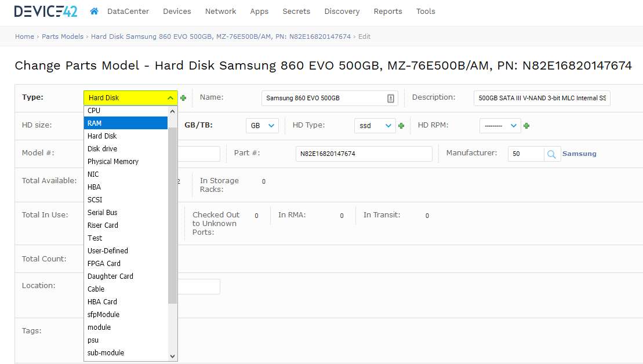Open the Apps menu
This screenshot has height=364, width=643.
pyautogui.click(x=259, y=12)
